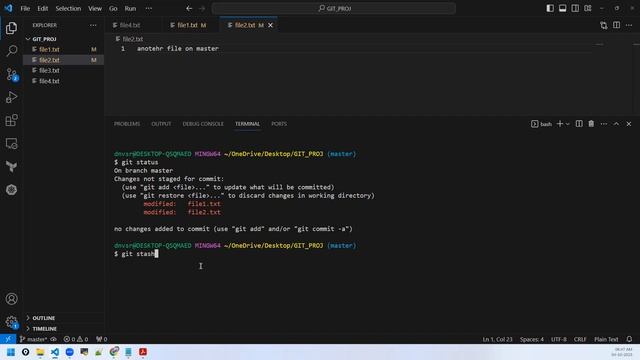Change indentation via Spaces: 4
Viewport: 640px width, 360px height.
point(531,339)
